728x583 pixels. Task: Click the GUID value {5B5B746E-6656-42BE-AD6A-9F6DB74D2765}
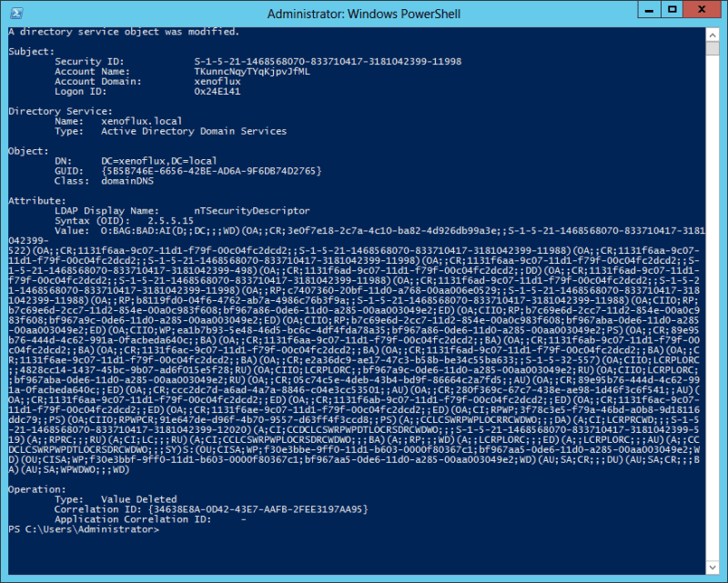[211, 171]
